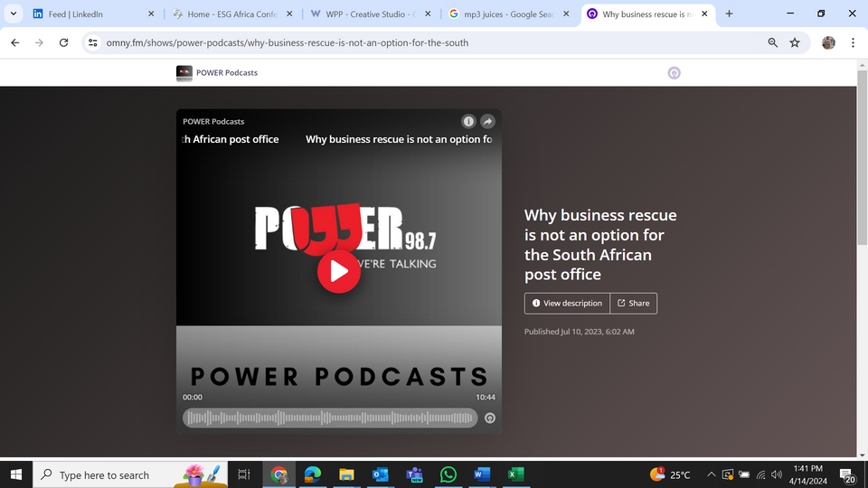Seek within the audio waveform progress bar

330,418
